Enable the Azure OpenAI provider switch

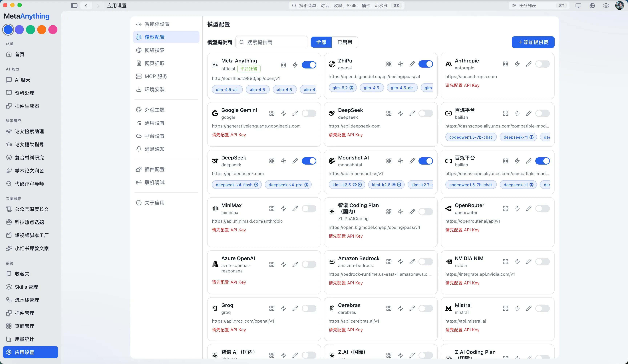pyautogui.click(x=309, y=264)
